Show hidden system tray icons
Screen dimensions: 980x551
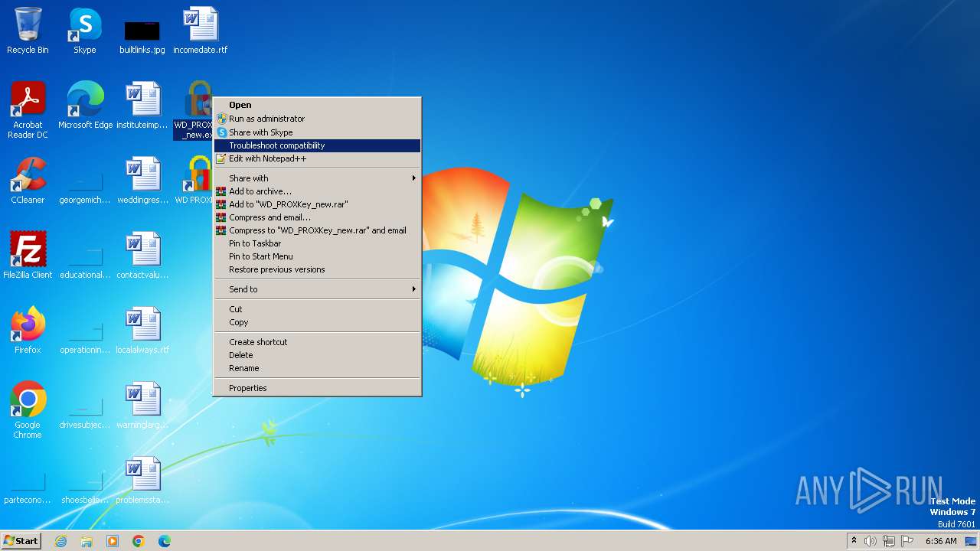(854, 541)
